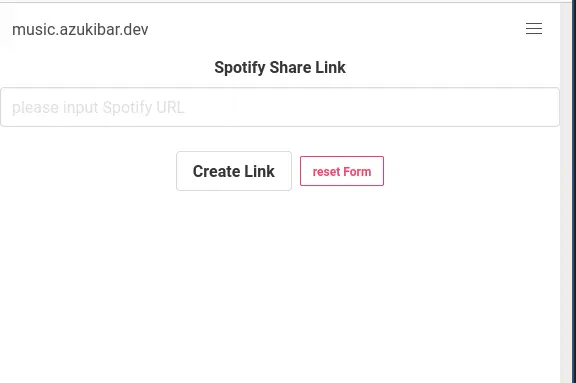Clear the form using the pink reset button
This screenshot has height=383, width=576.
pyautogui.click(x=342, y=171)
